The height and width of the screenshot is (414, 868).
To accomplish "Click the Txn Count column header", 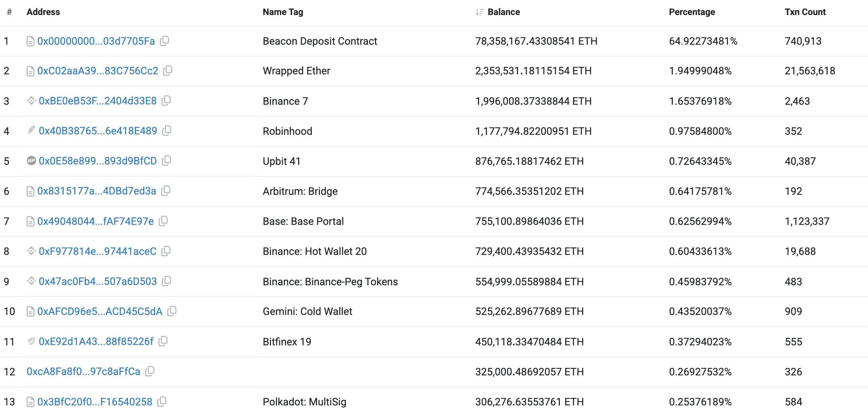I will click(805, 12).
